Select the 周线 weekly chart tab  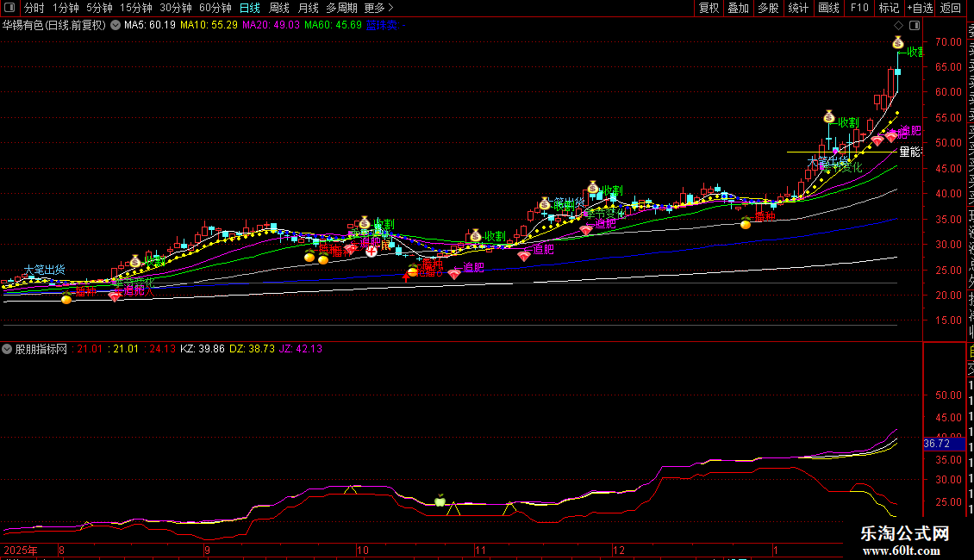[279, 8]
